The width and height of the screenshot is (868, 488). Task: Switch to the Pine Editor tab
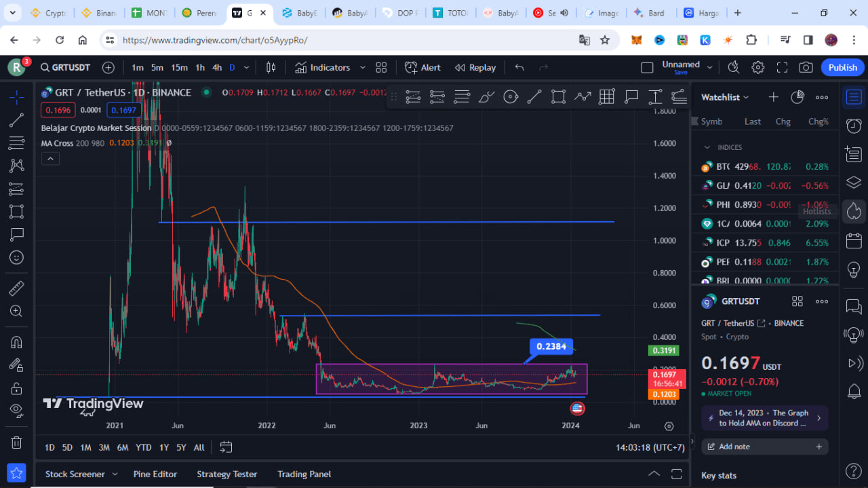(x=155, y=474)
